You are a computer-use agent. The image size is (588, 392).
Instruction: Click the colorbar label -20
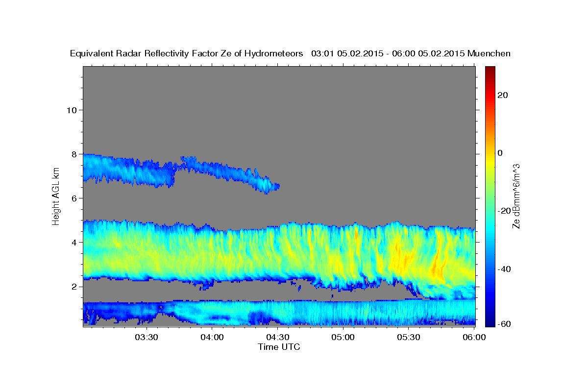(504, 211)
